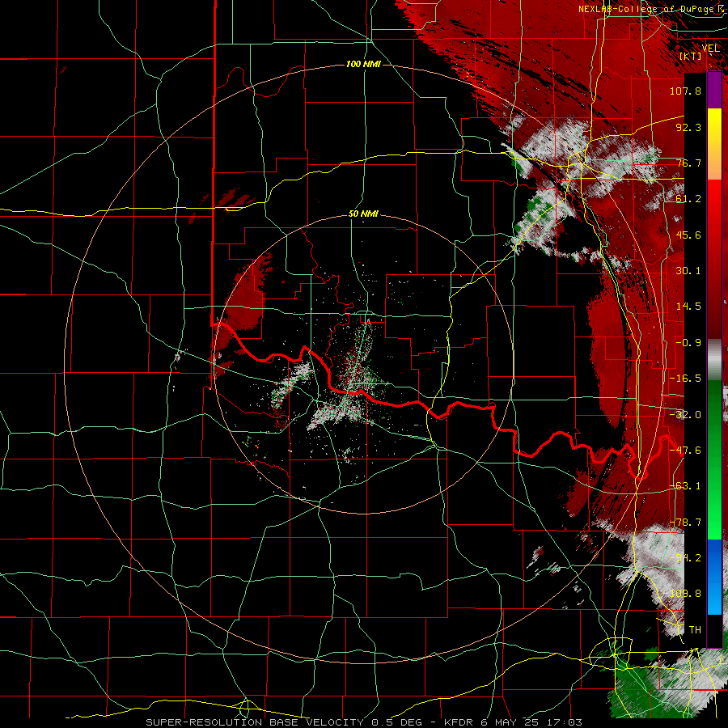
Task: Select the 14.5 legend value
Action: point(688,307)
